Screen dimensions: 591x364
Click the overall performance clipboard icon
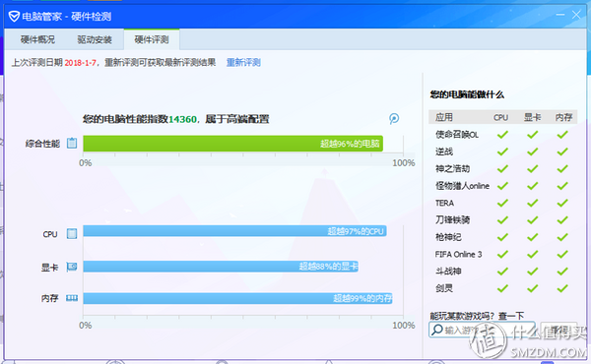(x=72, y=143)
